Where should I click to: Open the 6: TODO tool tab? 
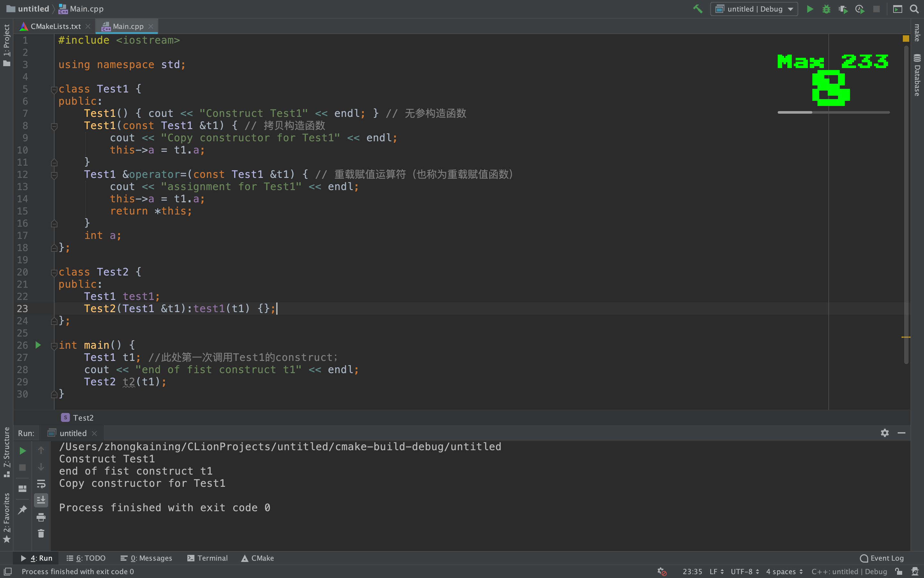pos(86,558)
